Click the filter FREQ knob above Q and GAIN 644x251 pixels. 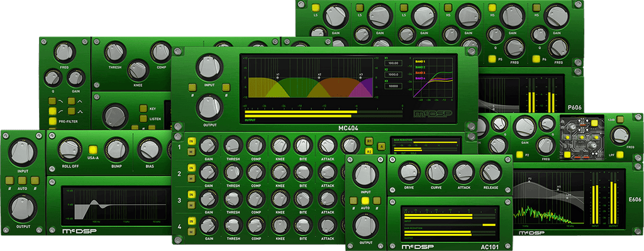(65, 52)
